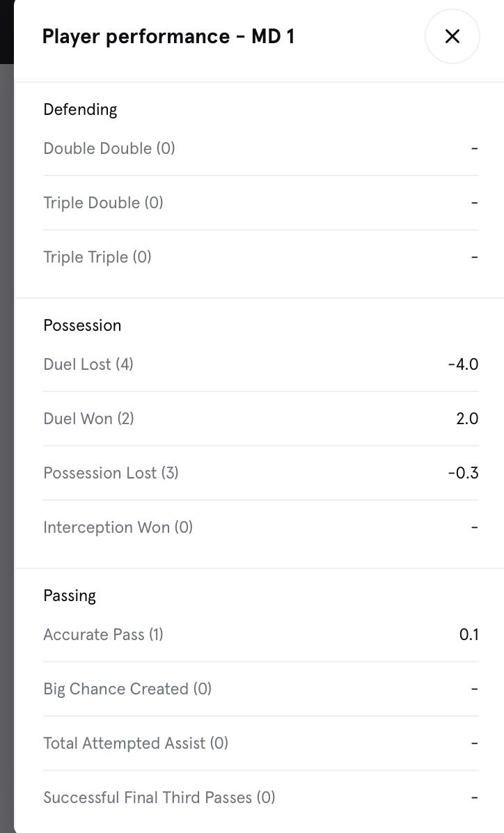Click the Passing section heading
Viewport: 504px width, 833px height.
pos(70,595)
